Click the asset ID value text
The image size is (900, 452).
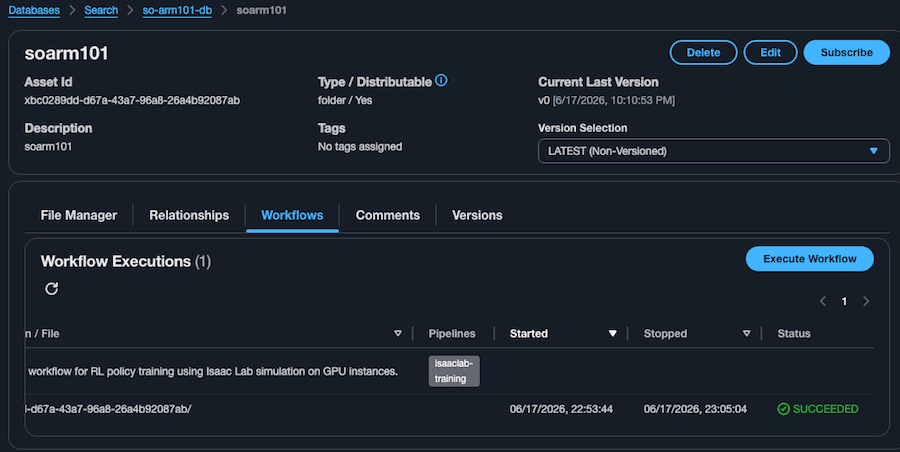[132, 101]
